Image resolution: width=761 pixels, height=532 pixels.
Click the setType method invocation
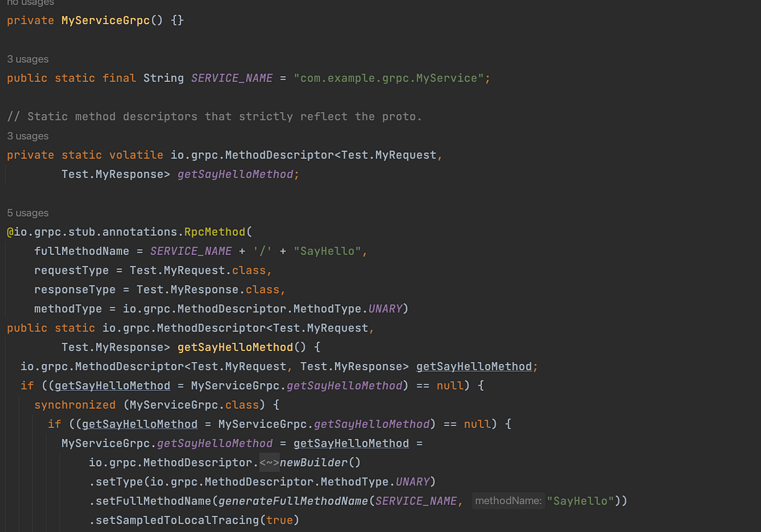coord(122,481)
